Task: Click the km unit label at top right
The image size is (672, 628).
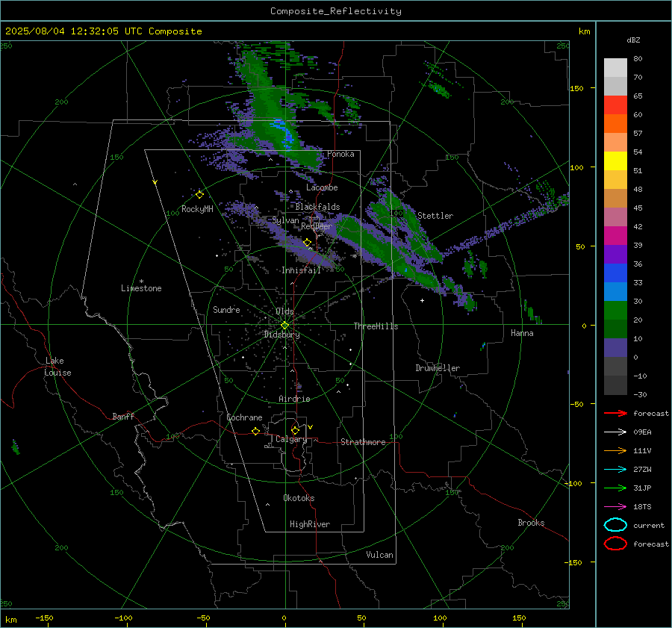Action: point(584,31)
